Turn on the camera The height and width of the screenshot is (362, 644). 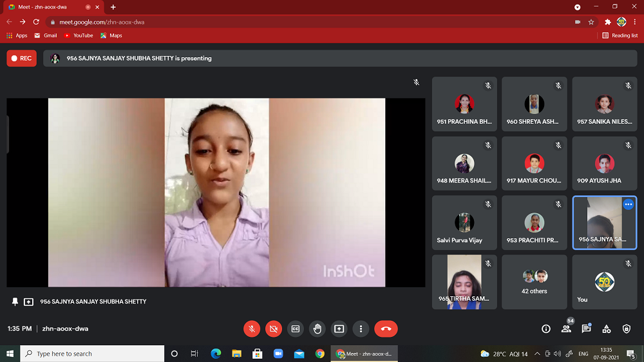(274, 329)
